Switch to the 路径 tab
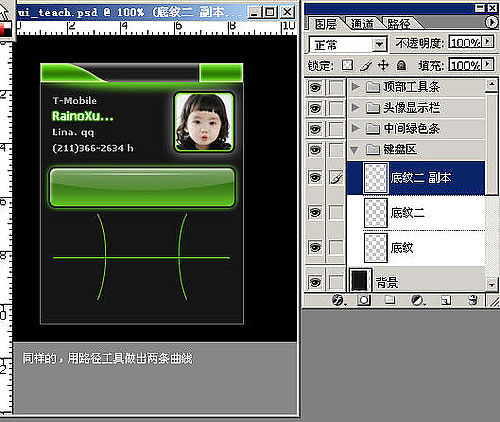500x422 pixels. pos(399,24)
